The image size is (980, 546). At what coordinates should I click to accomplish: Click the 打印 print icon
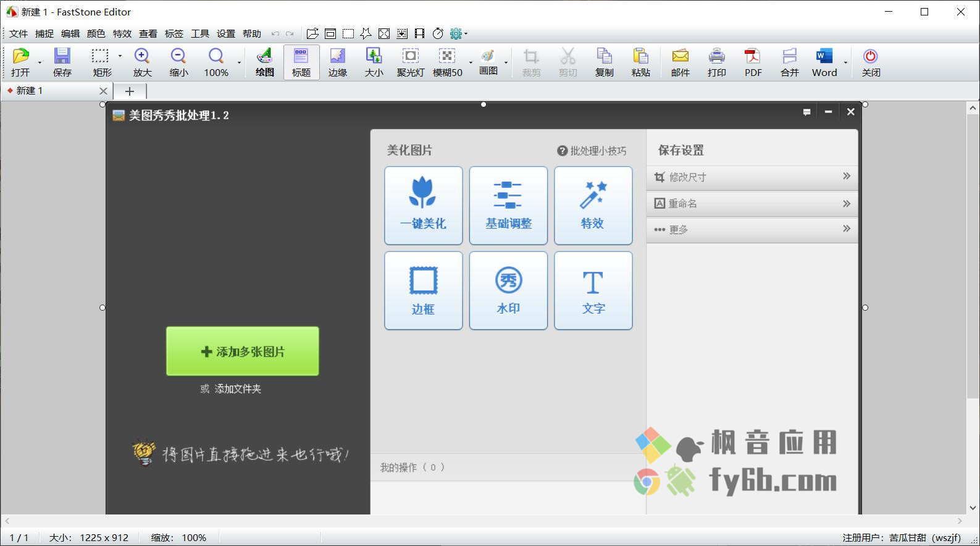click(716, 62)
